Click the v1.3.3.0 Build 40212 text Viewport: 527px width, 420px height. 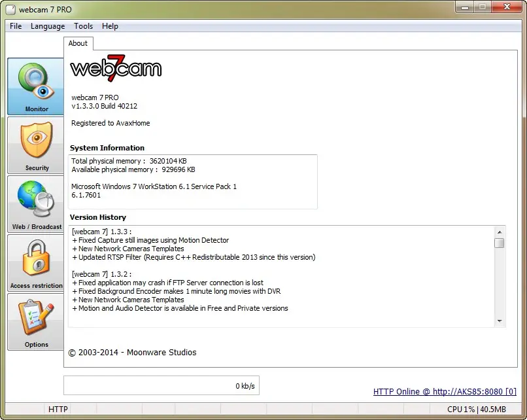105,106
